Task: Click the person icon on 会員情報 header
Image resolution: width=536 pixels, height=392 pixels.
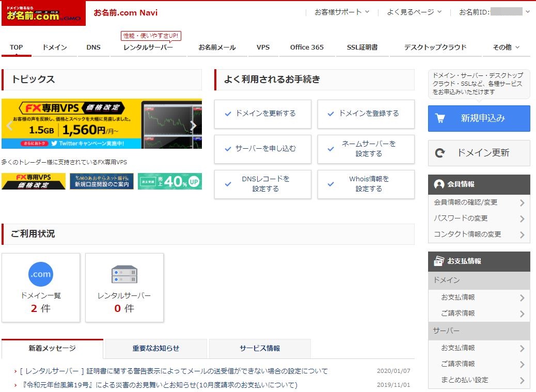Action: point(438,184)
